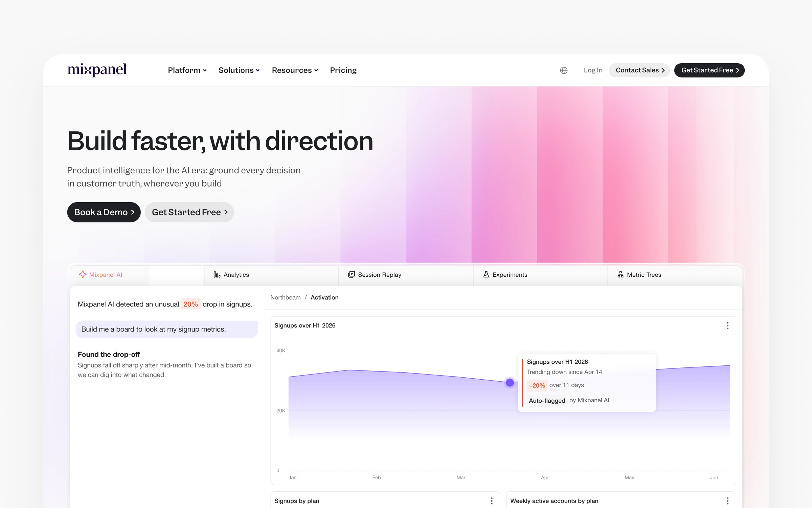Click the Mixpanel AI sparkle icon

click(83, 274)
